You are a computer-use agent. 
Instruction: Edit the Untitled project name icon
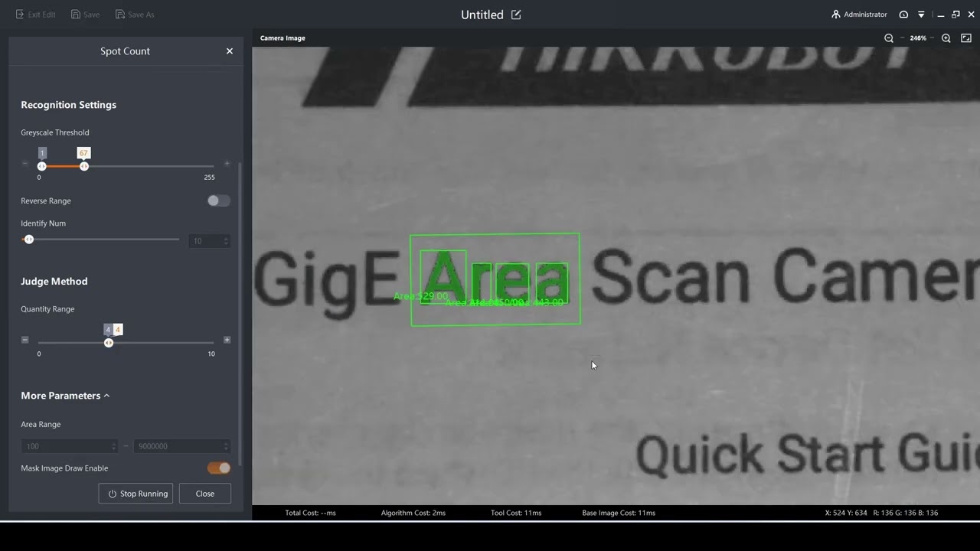[516, 15]
